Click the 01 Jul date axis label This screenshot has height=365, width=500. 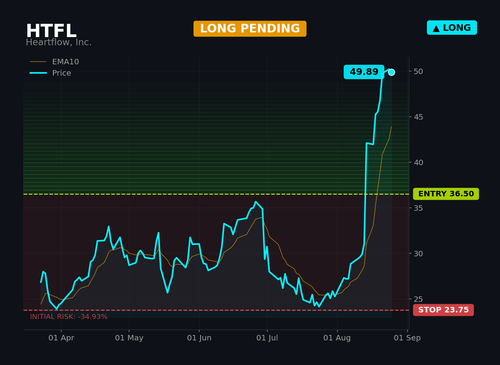point(267,338)
